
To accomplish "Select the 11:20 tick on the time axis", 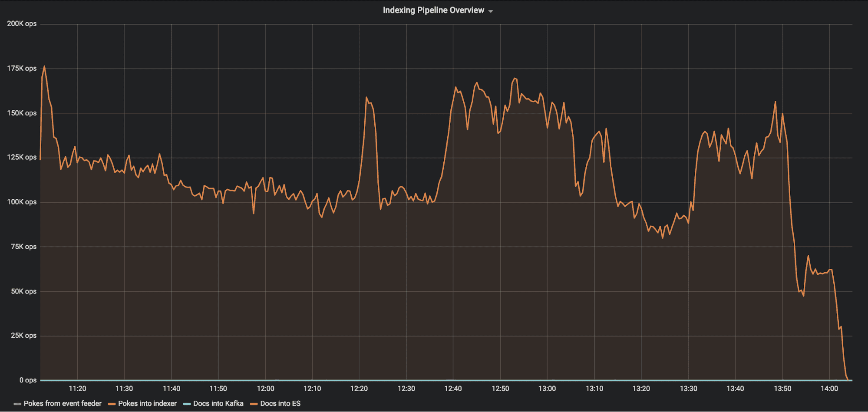I will (x=77, y=389).
